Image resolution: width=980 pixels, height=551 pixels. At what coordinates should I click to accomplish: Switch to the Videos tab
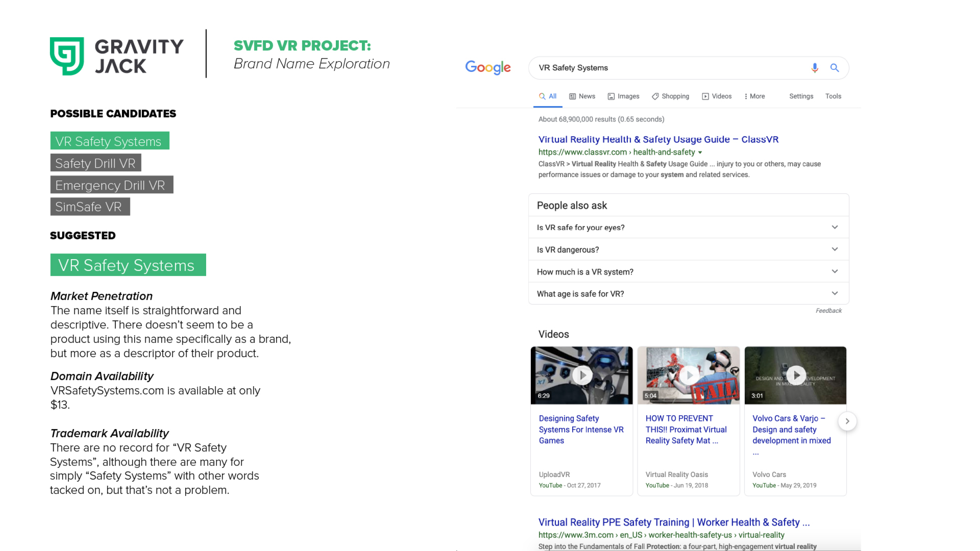tap(717, 96)
